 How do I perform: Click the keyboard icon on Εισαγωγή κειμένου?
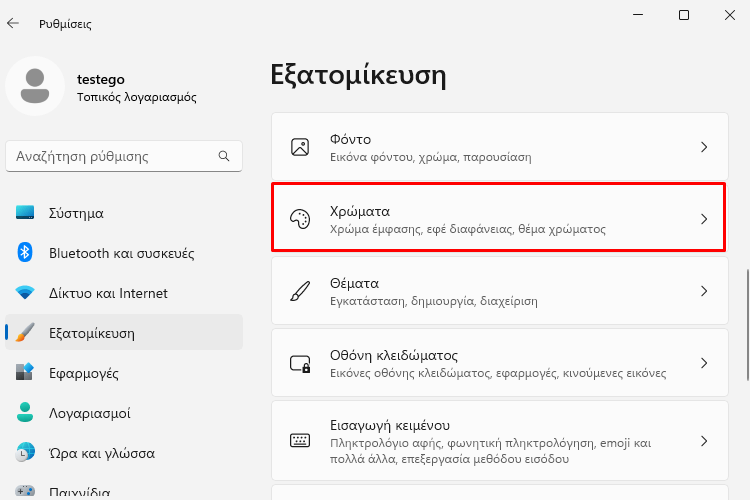pos(300,440)
